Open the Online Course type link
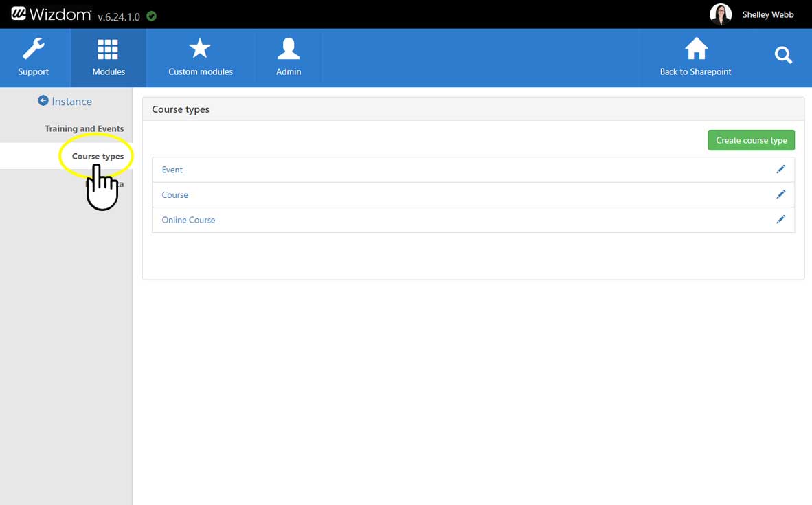 coord(188,220)
